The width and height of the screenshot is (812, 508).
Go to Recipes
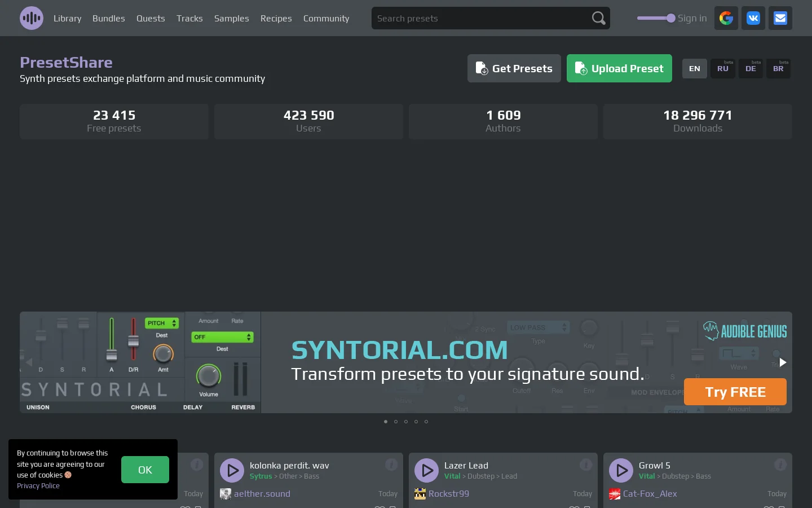[276, 18]
